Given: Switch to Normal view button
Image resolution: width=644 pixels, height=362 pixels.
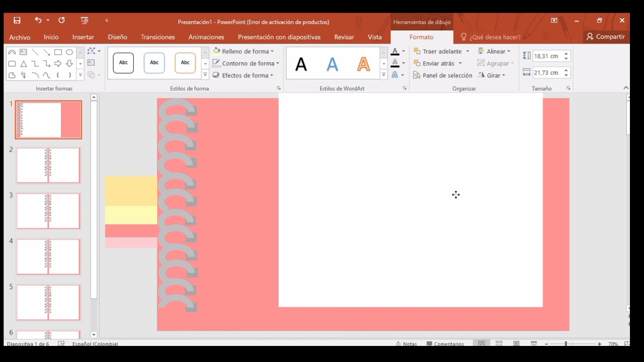Looking at the screenshot, I should point(481,343).
